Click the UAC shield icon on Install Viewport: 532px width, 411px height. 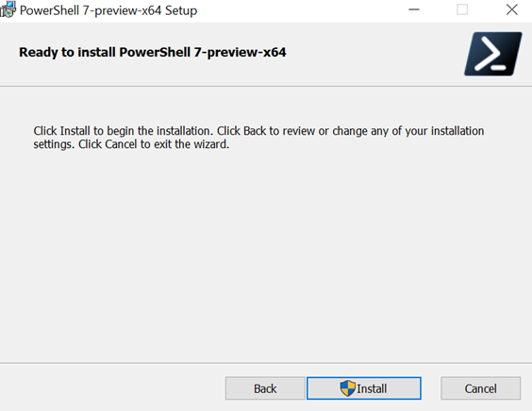348,388
